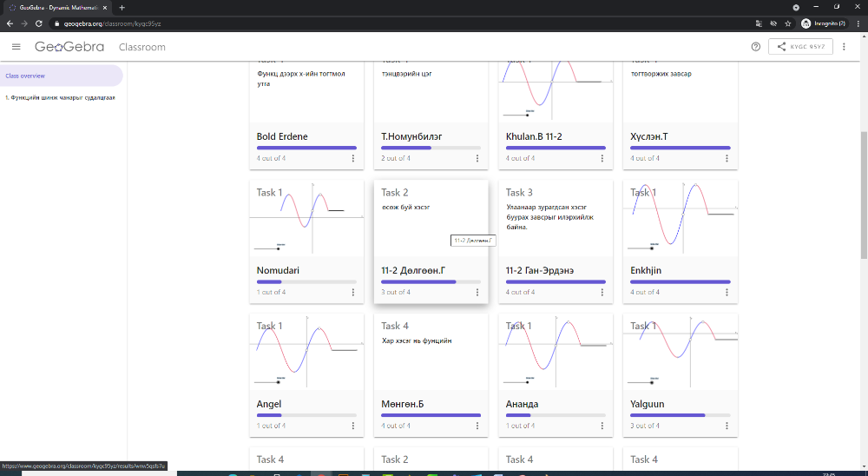The image size is (868, 476).
Task: Click Yalguun's progress bar
Action: pos(681,415)
